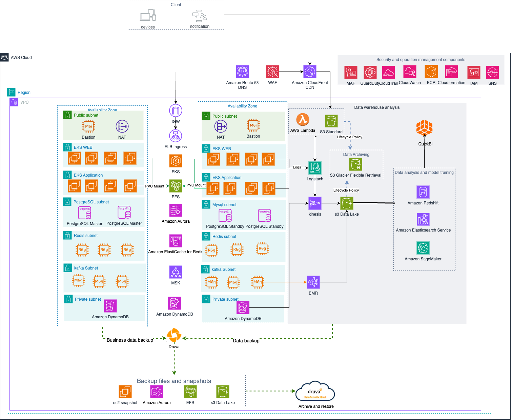
Task: Click the Amazon Redshift icon
Action: tap(423, 192)
